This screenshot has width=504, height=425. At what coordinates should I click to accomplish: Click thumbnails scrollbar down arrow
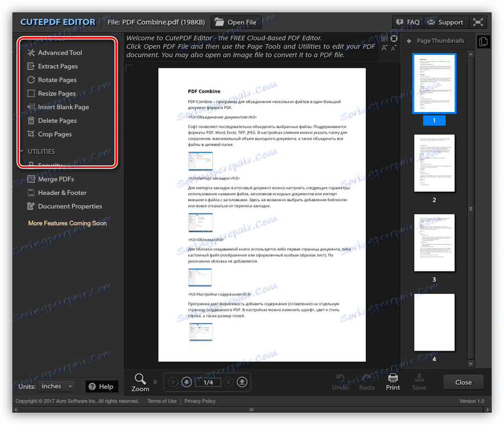tap(470, 364)
